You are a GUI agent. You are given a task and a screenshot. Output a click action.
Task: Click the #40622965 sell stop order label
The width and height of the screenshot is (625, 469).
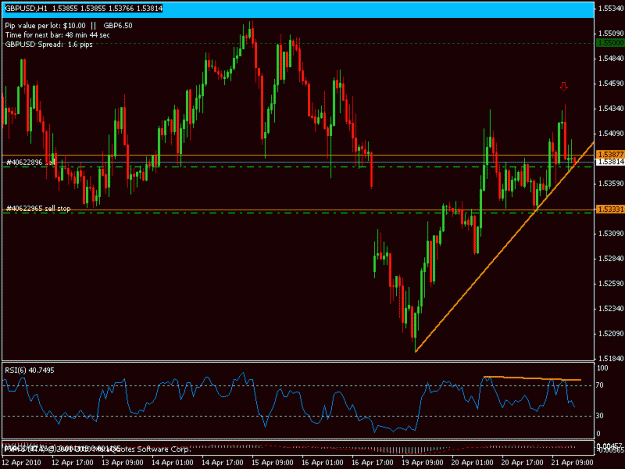click(38, 208)
